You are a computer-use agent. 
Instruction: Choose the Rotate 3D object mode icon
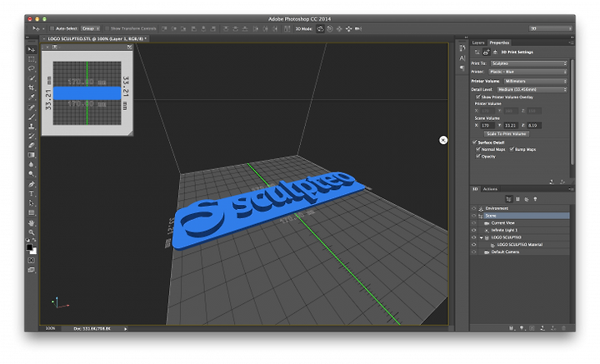tap(320, 28)
